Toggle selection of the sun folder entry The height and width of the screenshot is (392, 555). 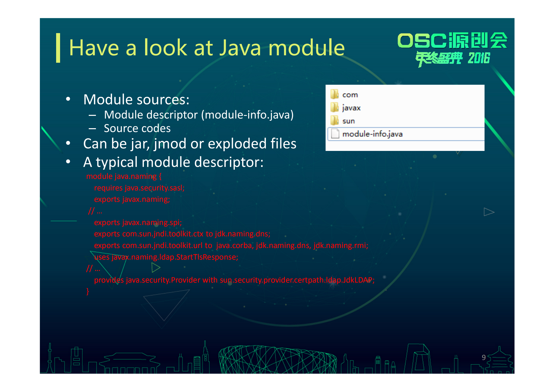(349, 121)
